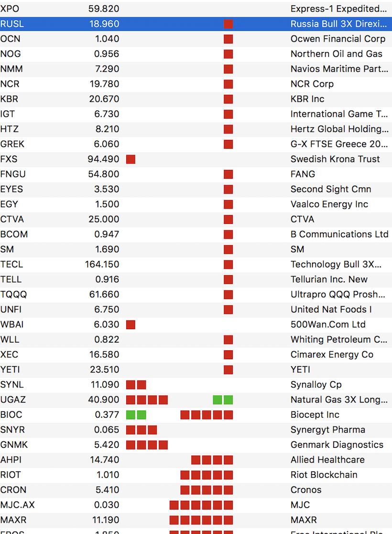Click the red square in the OCN row
This screenshot has width=392, height=534.
point(228,39)
